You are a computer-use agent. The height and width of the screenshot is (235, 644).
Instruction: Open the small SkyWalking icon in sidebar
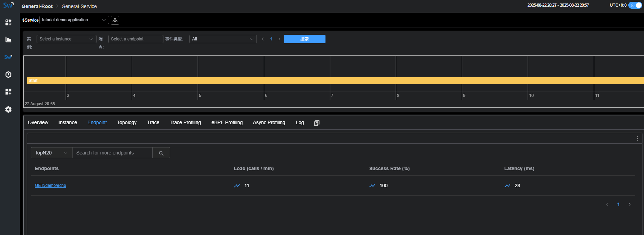[x=8, y=57]
